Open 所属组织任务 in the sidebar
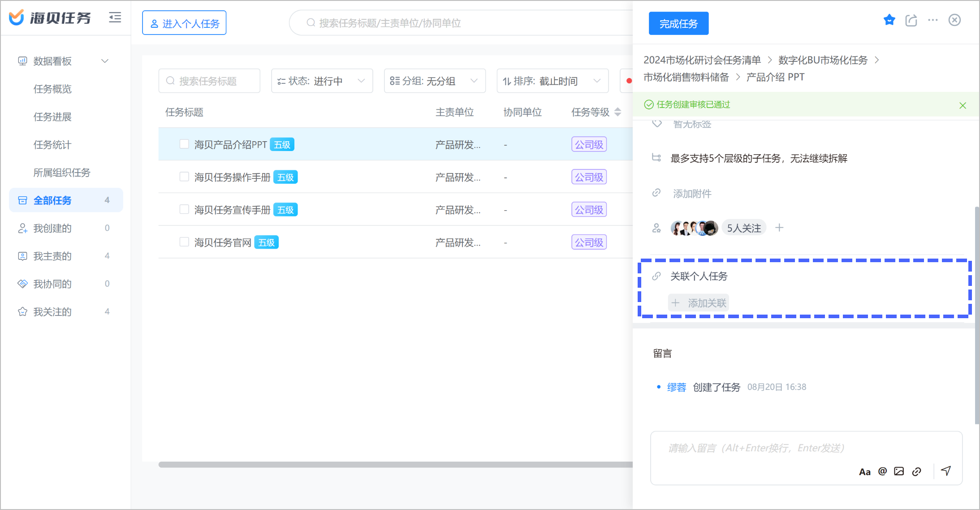 [x=62, y=173]
